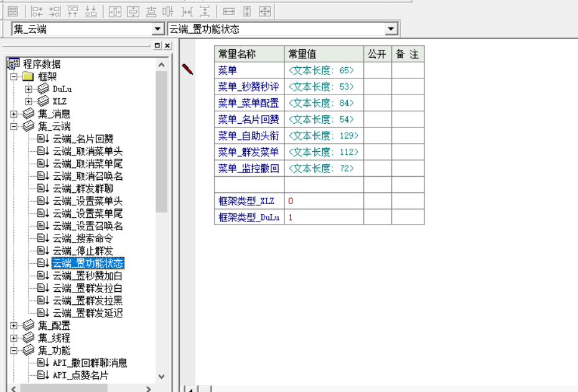The width and height of the screenshot is (578, 392).
Task: Expand the 集_配置 tree node
Action: (x=14, y=325)
